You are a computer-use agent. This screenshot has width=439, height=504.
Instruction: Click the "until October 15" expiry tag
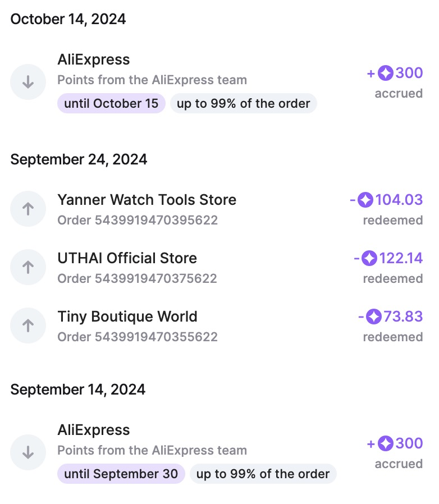pyautogui.click(x=111, y=104)
